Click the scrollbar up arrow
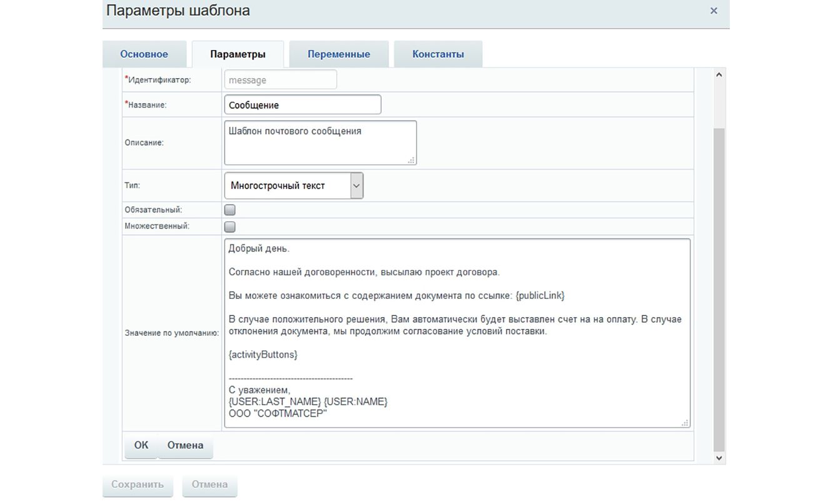 pyautogui.click(x=719, y=75)
